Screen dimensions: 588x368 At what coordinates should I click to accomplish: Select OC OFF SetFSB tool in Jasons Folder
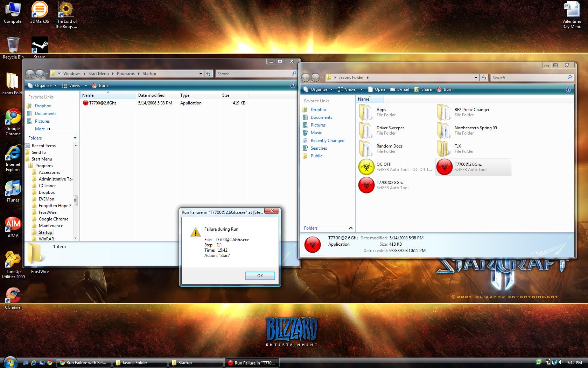point(395,167)
